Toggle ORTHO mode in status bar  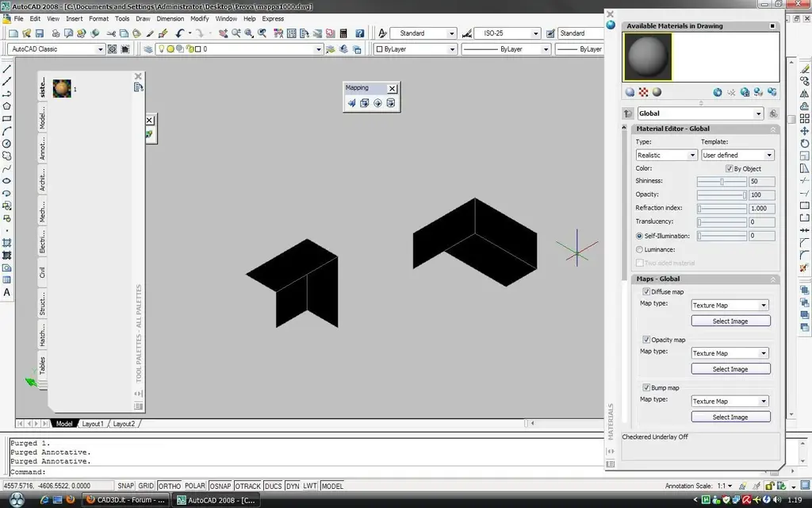[170, 486]
